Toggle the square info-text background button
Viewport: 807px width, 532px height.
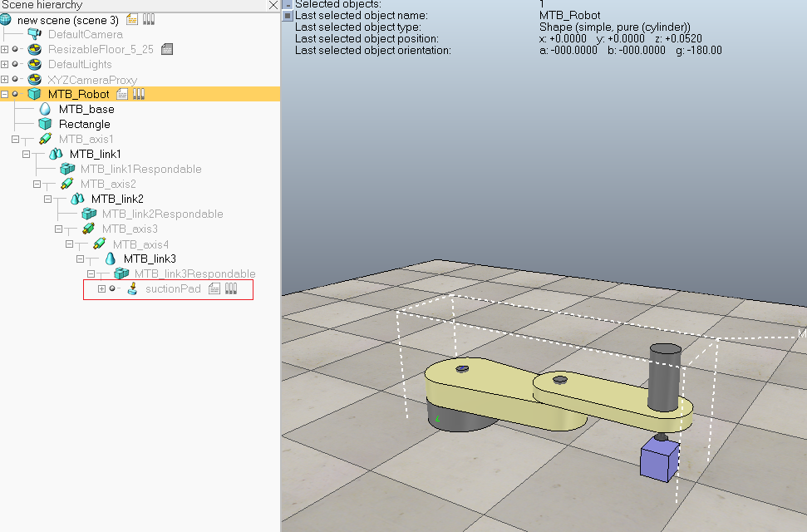288,16
